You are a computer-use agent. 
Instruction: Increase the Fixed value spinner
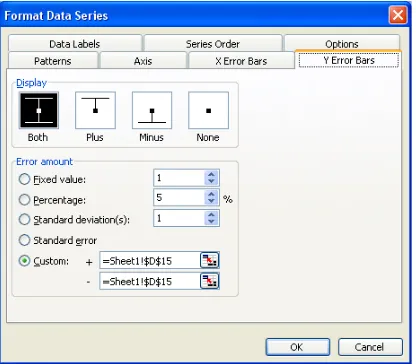click(x=211, y=174)
